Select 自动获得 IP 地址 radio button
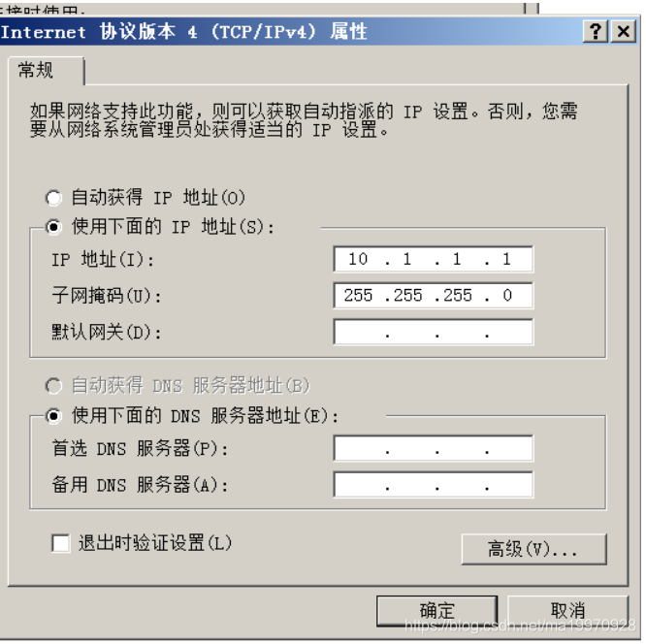 [x=53, y=198]
